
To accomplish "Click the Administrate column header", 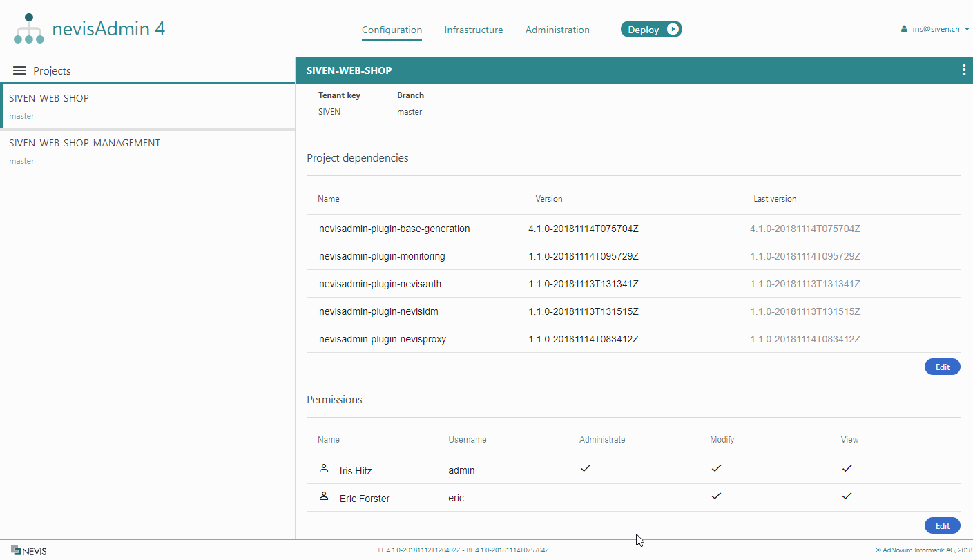I will point(602,440).
